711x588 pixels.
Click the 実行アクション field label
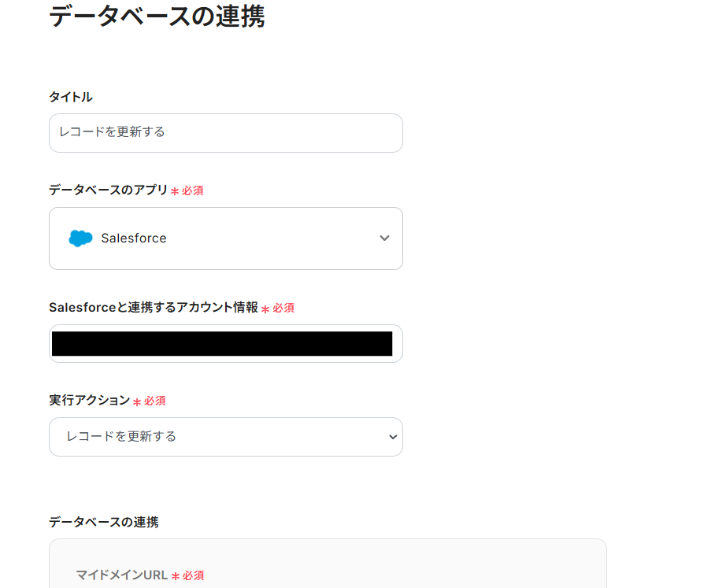89,400
